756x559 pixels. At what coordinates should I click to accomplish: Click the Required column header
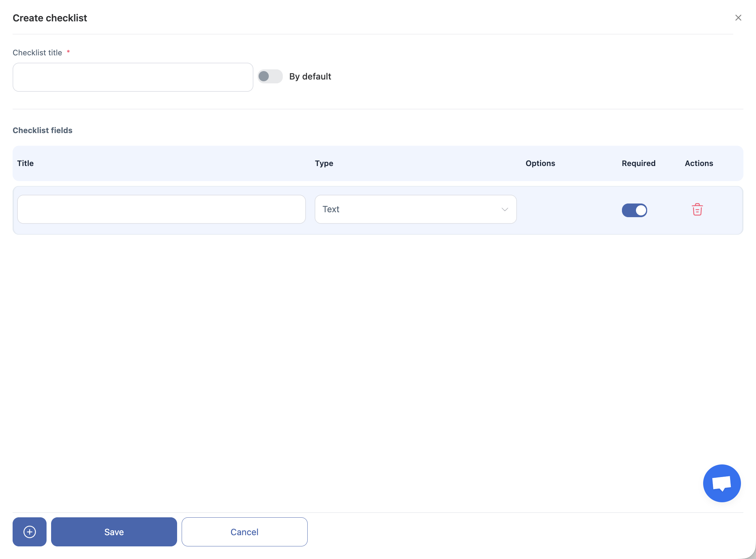coord(638,163)
